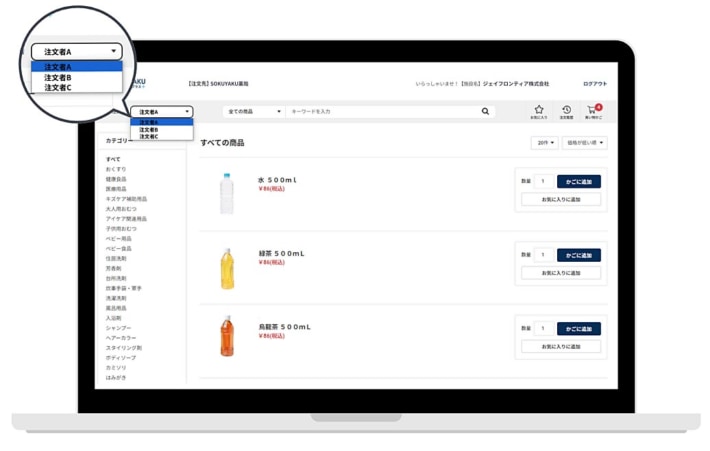Click the search magnifier icon
The image size is (710, 451).
(486, 111)
